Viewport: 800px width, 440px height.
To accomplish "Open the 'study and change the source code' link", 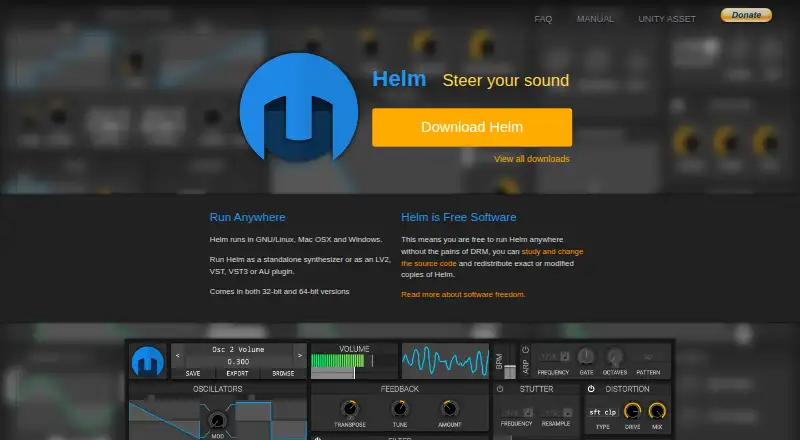I will pos(492,257).
